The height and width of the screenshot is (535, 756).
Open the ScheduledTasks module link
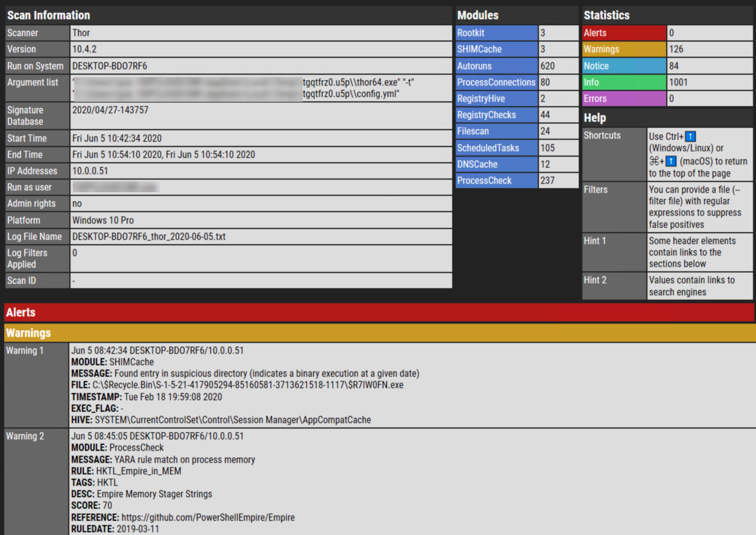[488, 148]
